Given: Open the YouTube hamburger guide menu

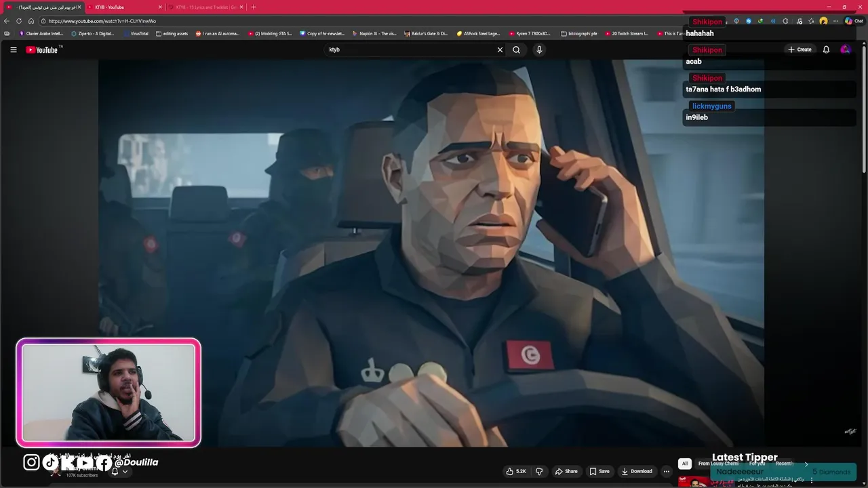Looking at the screenshot, I should [x=13, y=49].
